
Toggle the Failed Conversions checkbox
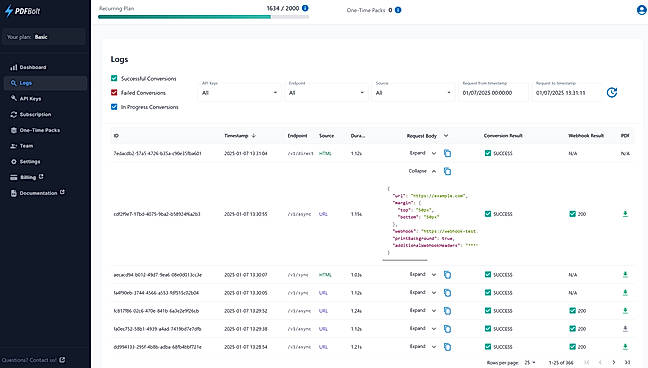click(x=114, y=93)
